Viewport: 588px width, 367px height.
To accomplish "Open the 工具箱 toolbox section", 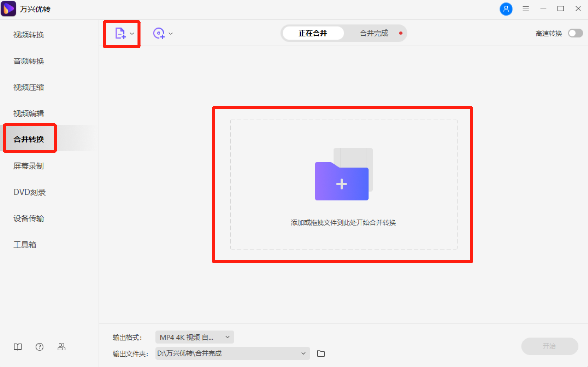I will (25, 245).
